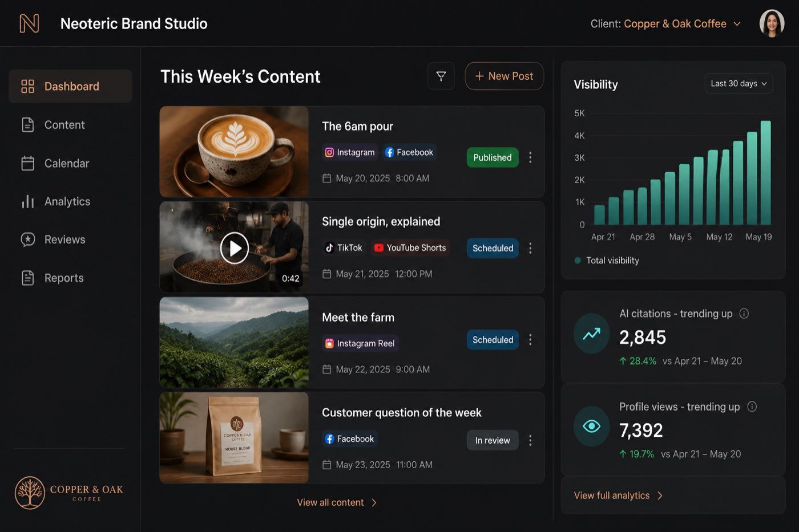Play the Single origin, explained video
Viewport: 799px width, 532px height.
click(x=235, y=248)
